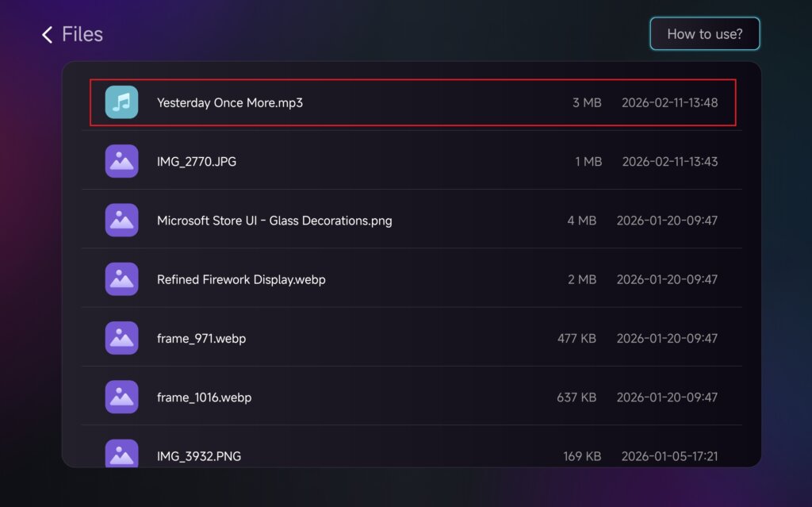Open the frame_1016.webp file name

coord(204,398)
